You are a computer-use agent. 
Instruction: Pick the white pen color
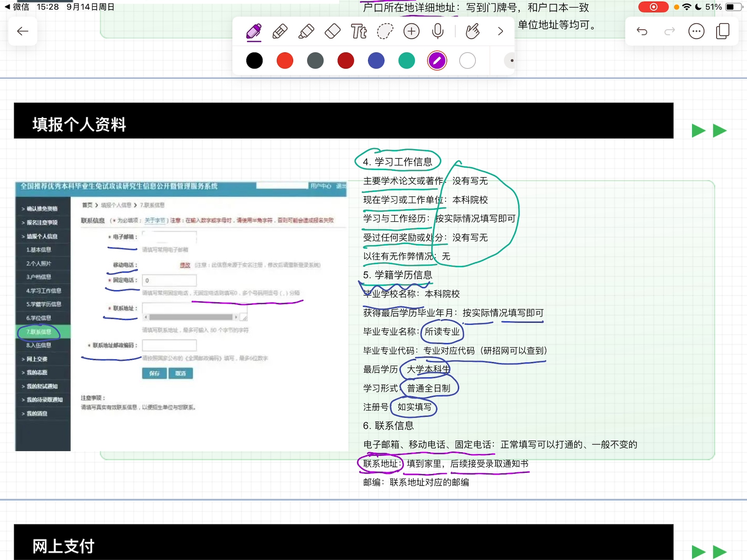(x=467, y=61)
